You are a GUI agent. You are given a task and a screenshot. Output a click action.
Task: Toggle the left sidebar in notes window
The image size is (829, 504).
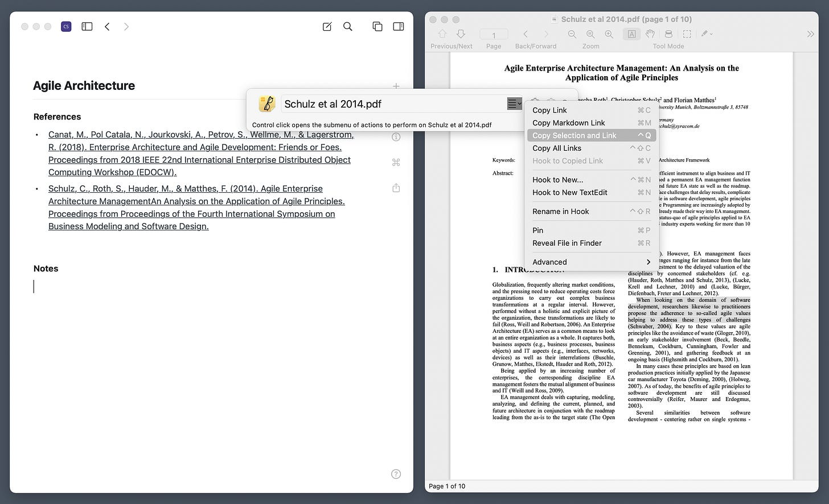tap(87, 26)
